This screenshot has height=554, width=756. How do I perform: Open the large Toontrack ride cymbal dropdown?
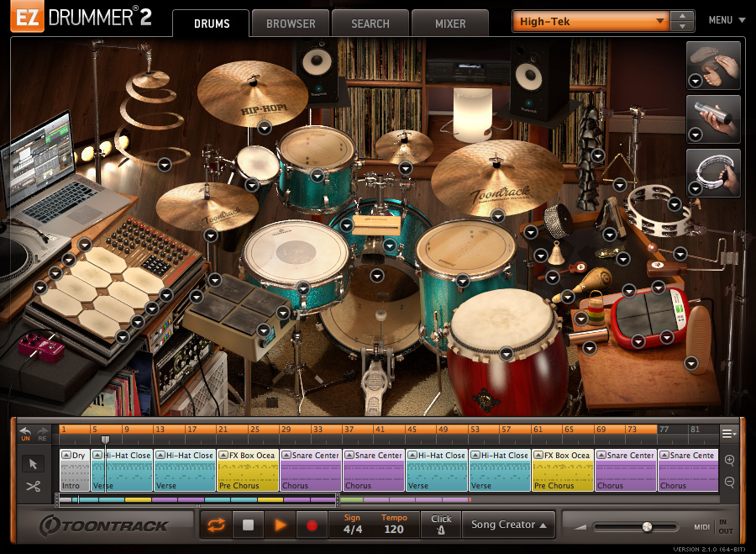[x=497, y=216]
